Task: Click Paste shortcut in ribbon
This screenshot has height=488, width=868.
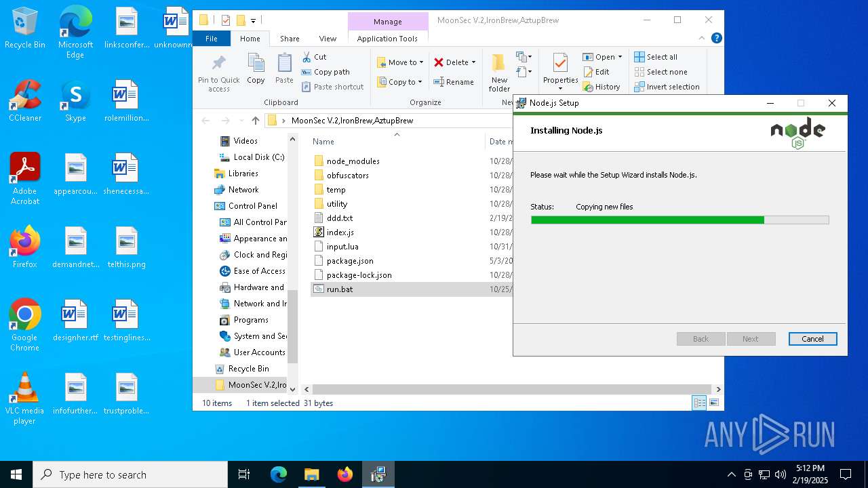Action: (x=332, y=87)
